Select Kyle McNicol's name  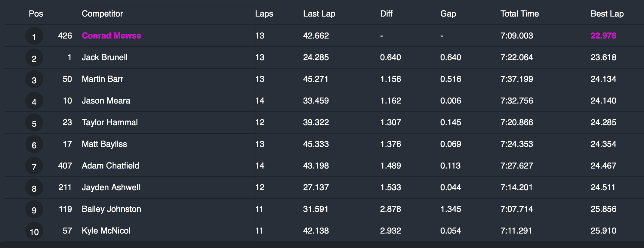(x=106, y=231)
